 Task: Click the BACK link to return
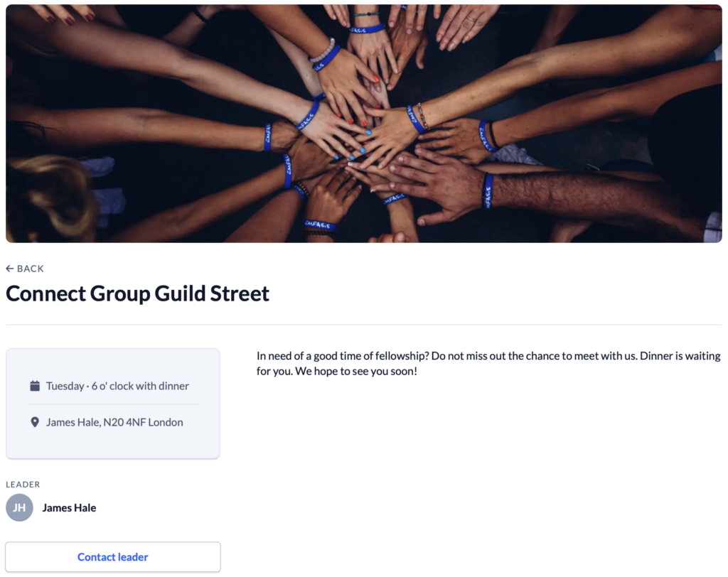[25, 269]
